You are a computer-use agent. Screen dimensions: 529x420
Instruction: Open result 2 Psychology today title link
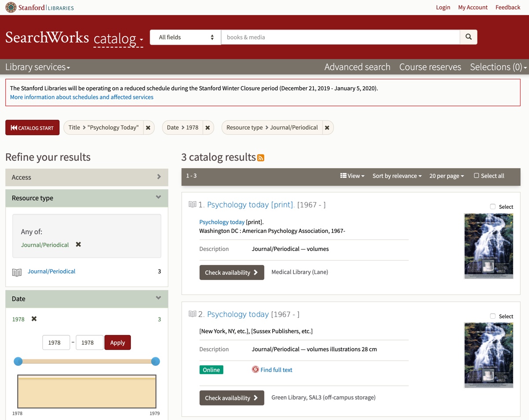pos(238,314)
